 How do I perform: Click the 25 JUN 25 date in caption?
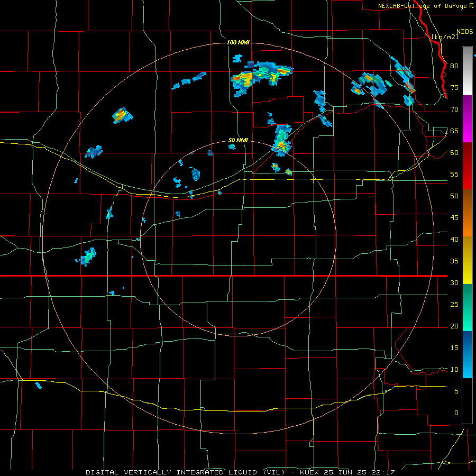click(x=345, y=472)
